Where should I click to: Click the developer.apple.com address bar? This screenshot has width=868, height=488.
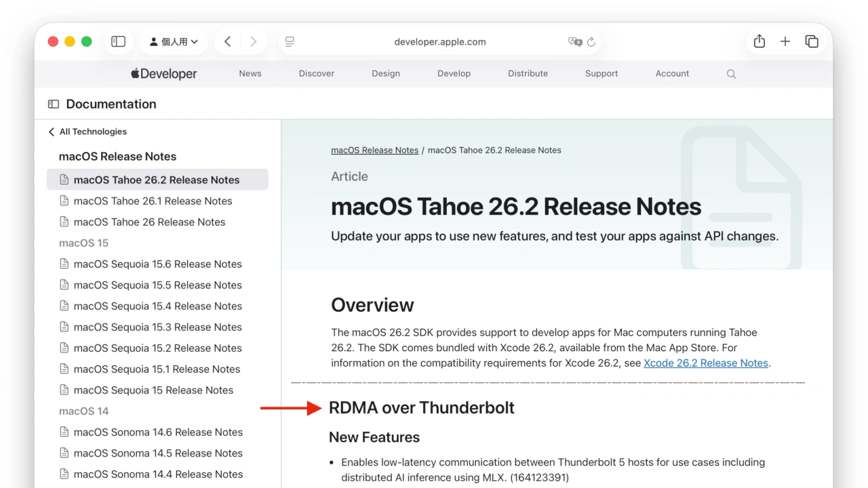tap(440, 41)
